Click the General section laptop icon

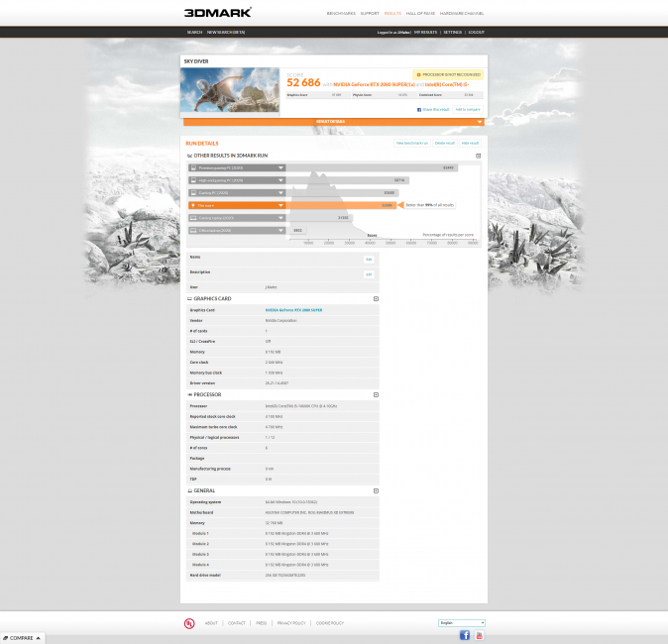click(x=189, y=491)
